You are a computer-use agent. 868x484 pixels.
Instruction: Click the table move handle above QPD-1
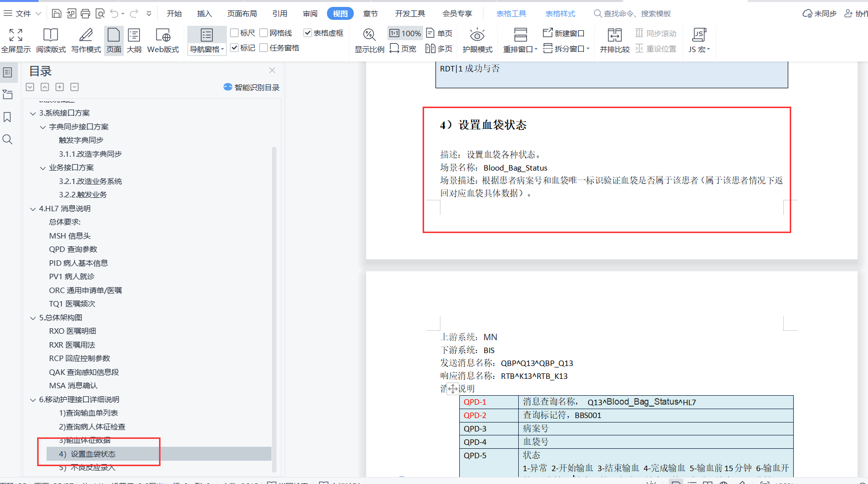tap(453, 389)
